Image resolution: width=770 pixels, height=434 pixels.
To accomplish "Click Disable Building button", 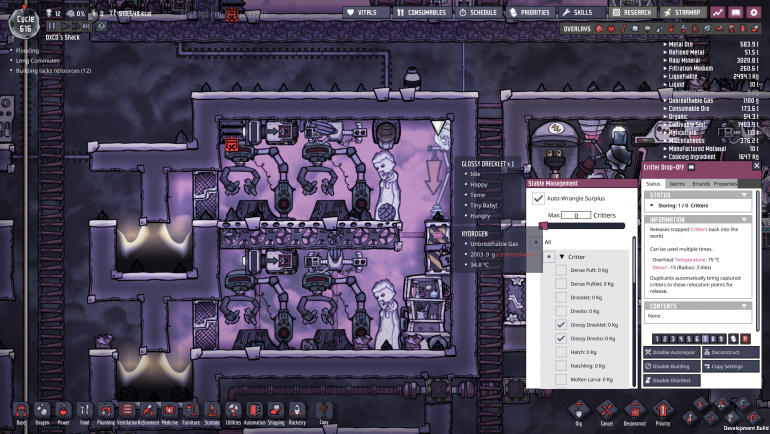I will 672,366.
